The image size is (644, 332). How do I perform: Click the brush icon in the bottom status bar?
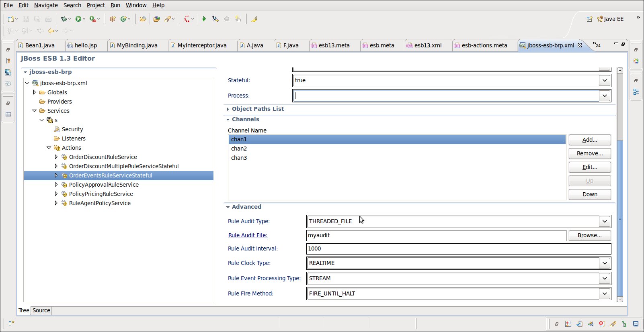click(x=613, y=324)
